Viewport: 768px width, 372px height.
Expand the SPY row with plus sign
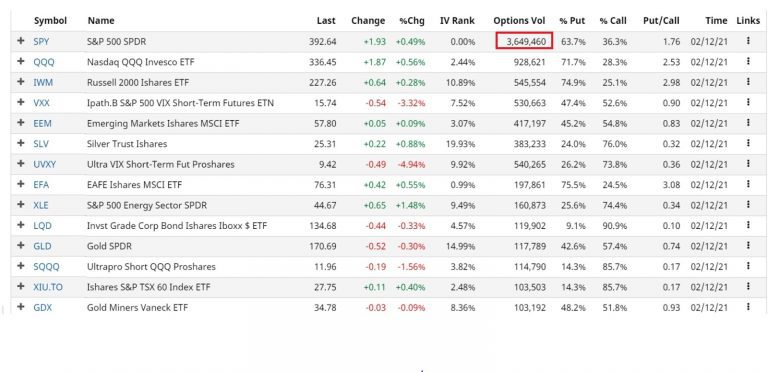[x=21, y=41]
